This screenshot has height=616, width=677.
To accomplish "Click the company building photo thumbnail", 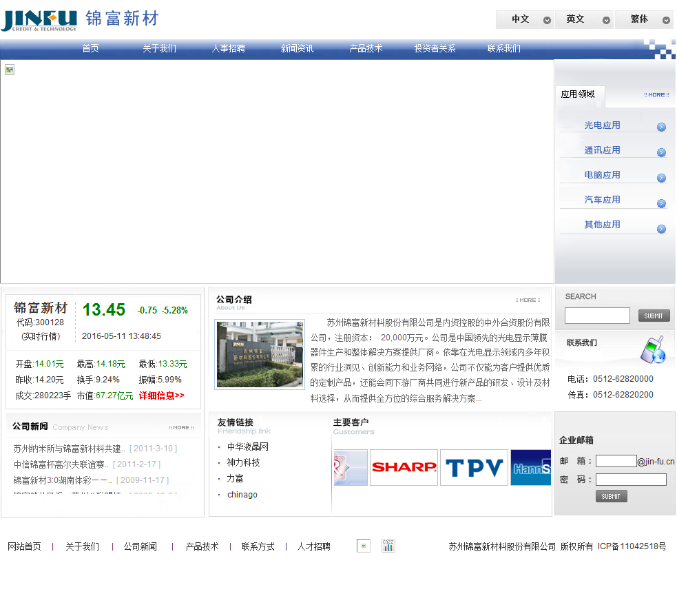I will [x=260, y=354].
